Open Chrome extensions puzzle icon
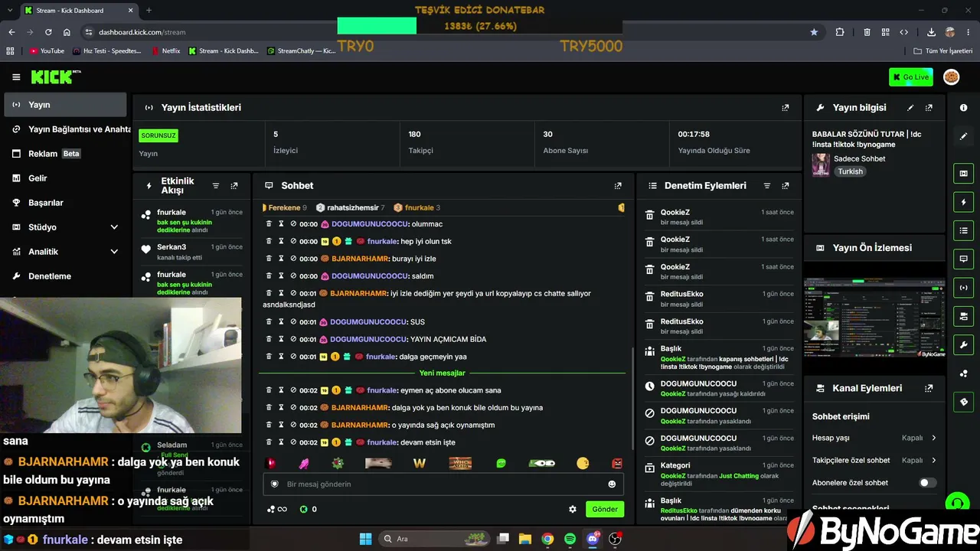The image size is (980, 551). tap(840, 32)
